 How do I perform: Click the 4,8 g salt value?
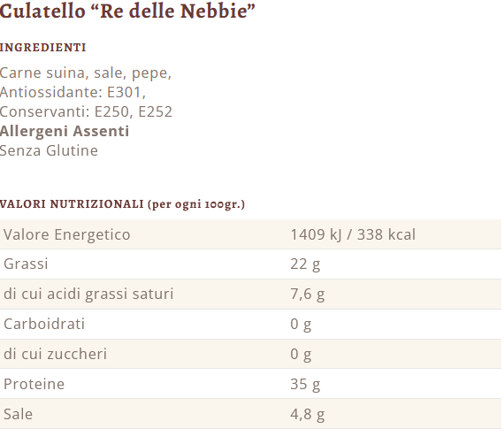pyautogui.click(x=308, y=415)
